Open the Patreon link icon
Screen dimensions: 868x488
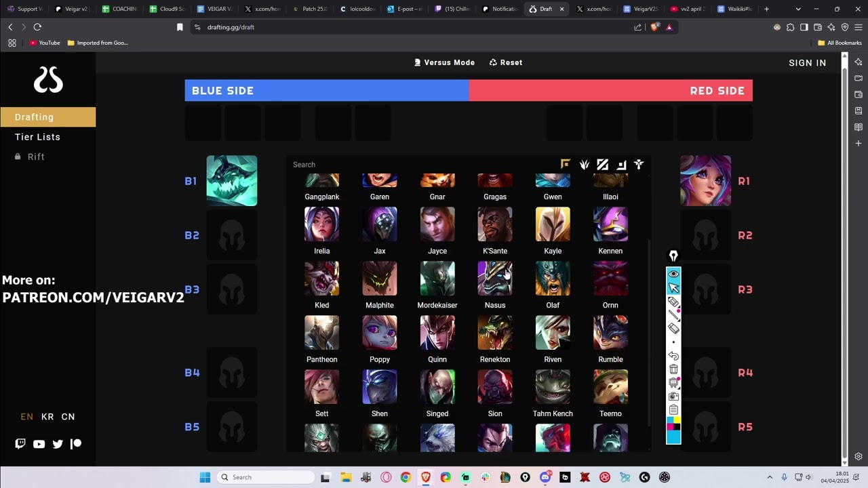coord(76,444)
